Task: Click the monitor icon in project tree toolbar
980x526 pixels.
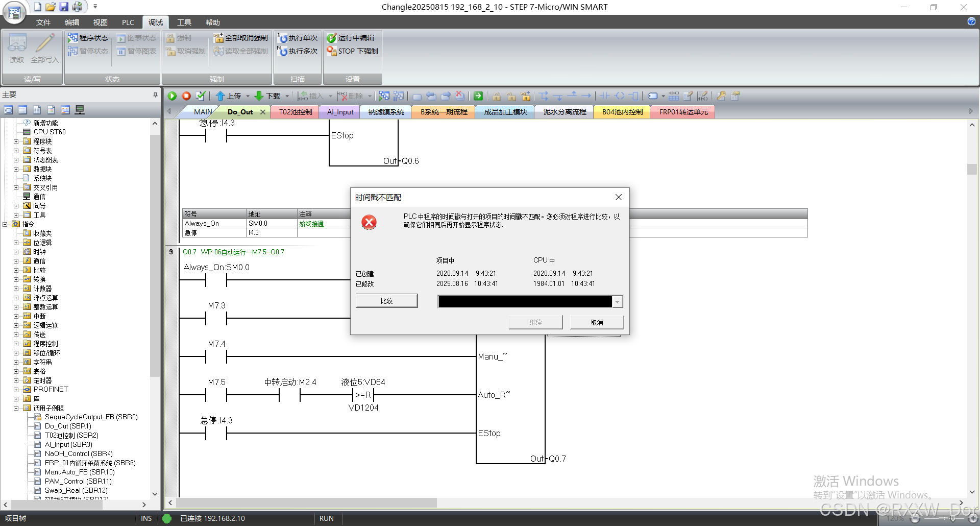Action: coord(80,110)
